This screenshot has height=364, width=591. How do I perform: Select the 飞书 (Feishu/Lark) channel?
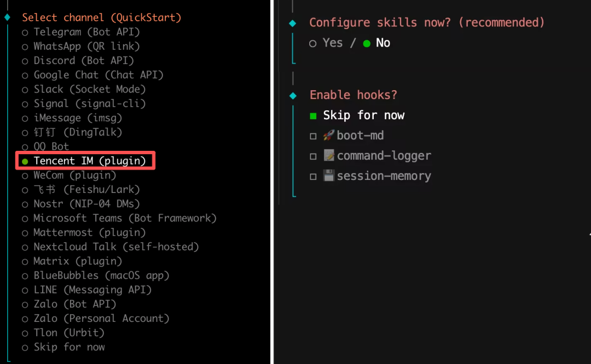(x=80, y=190)
